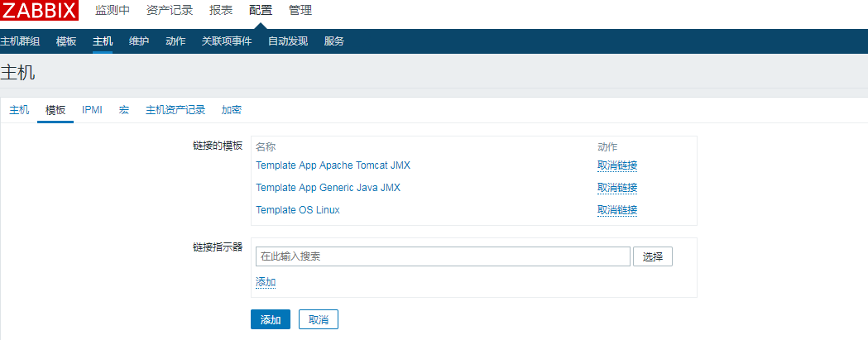Open Template App Generic Java JMX link
The width and height of the screenshot is (868, 340).
(x=328, y=188)
